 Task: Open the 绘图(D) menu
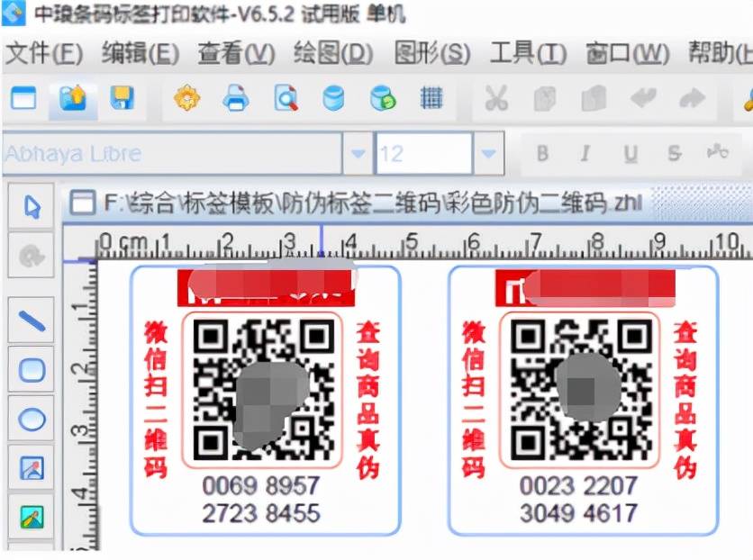[333, 53]
